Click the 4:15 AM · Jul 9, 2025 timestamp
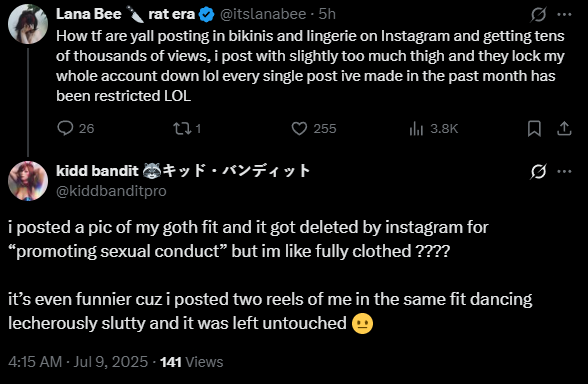This screenshot has width=588, height=384. pyautogui.click(x=78, y=362)
